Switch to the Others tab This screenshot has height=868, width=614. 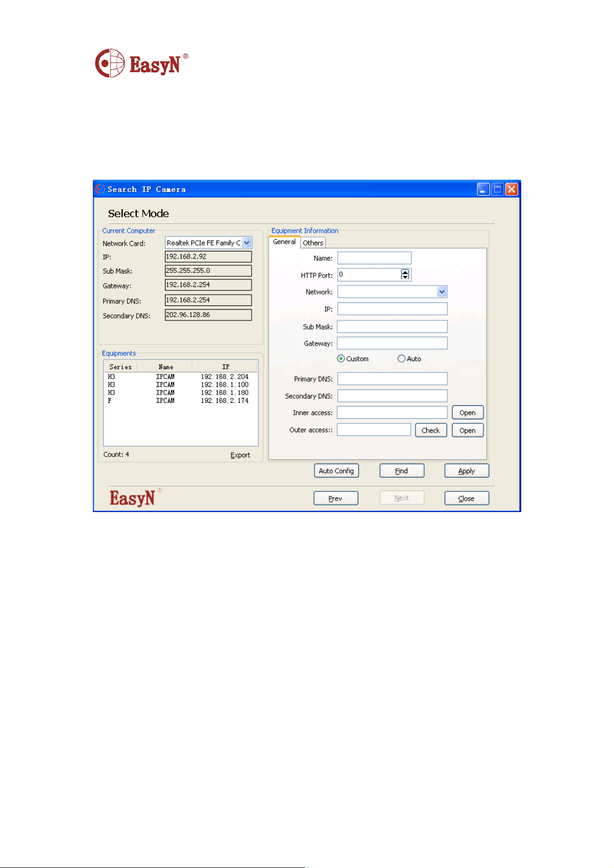pyautogui.click(x=313, y=243)
